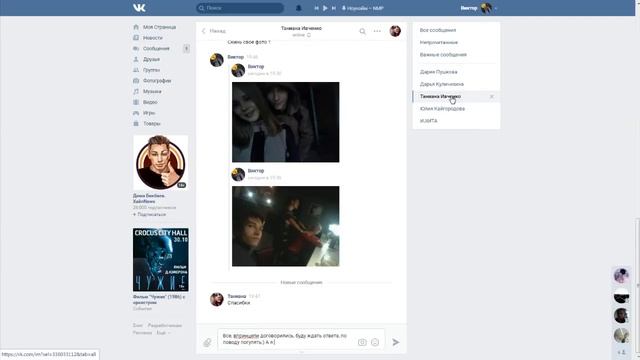Click inside the message text field
Image resolution: width=640 pixels, height=360 pixels.
pyautogui.click(x=301, y=339)
